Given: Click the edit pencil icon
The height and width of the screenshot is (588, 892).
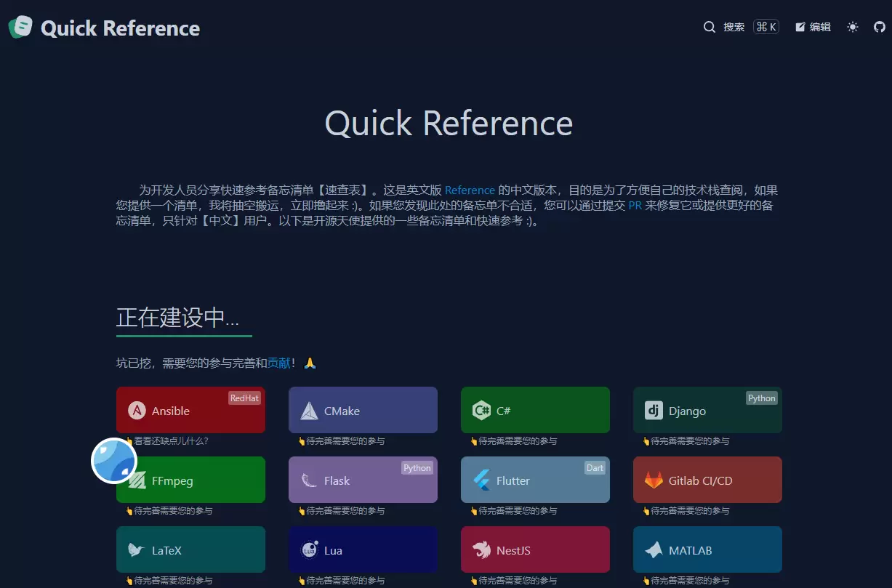Looking at the screenshot, I should tap(800, 27).
